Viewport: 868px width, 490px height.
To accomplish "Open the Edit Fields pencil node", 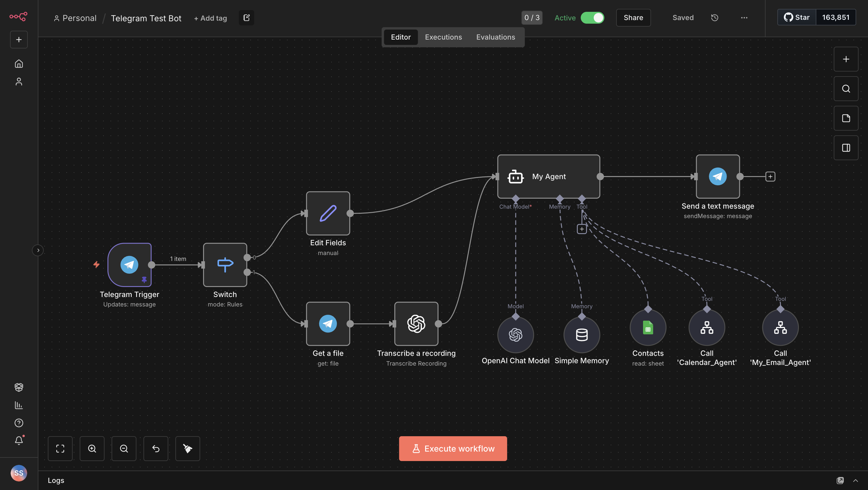I will pos(328,213).
